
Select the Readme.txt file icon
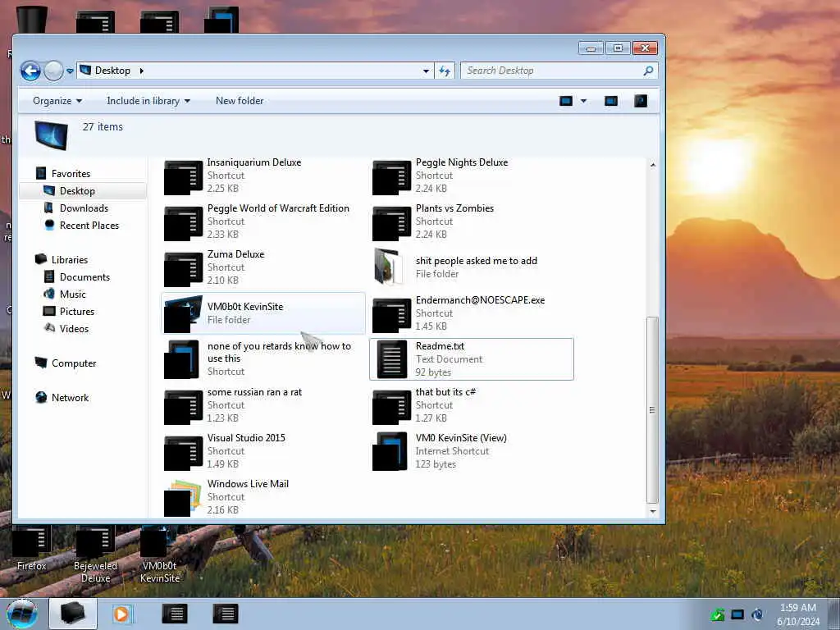pyautogui.click(x=391, y=359)
